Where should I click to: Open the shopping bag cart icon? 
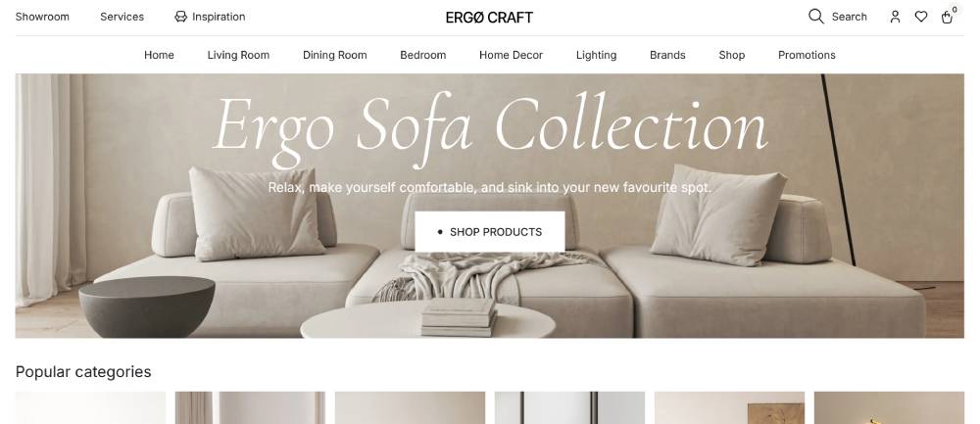947,17
